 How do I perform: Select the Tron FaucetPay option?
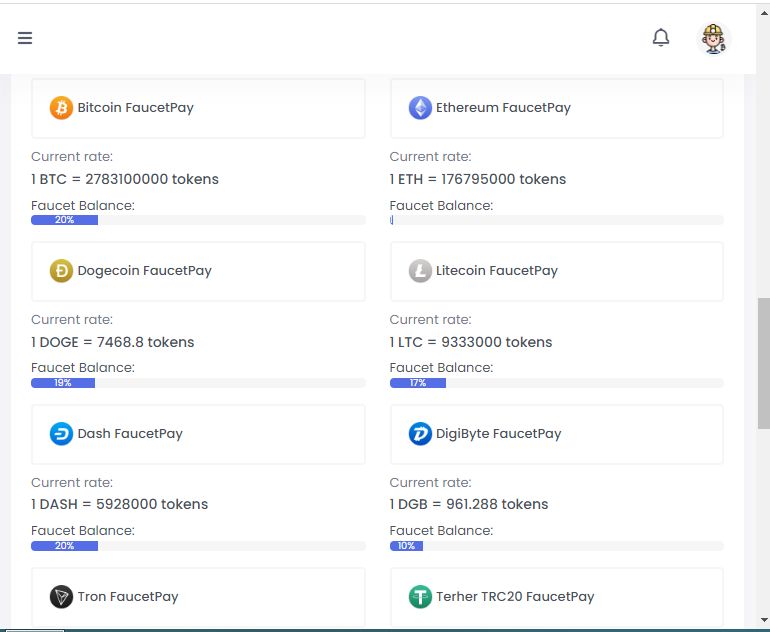[198, 598]
